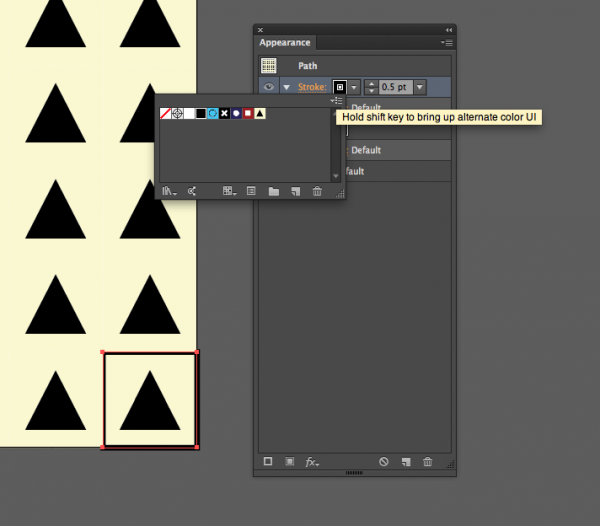Click Add New Stroke in Appearance panel
The width and height of the screenshot is (600, 526).
(268, 462)
